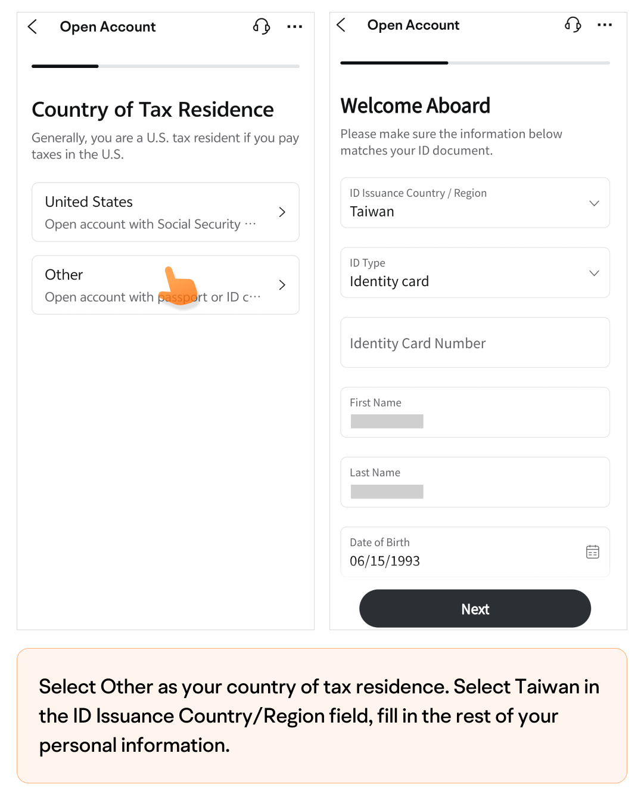Go back using left screen's back arrow
The image size is (644, 812).
tap(33, 27)
